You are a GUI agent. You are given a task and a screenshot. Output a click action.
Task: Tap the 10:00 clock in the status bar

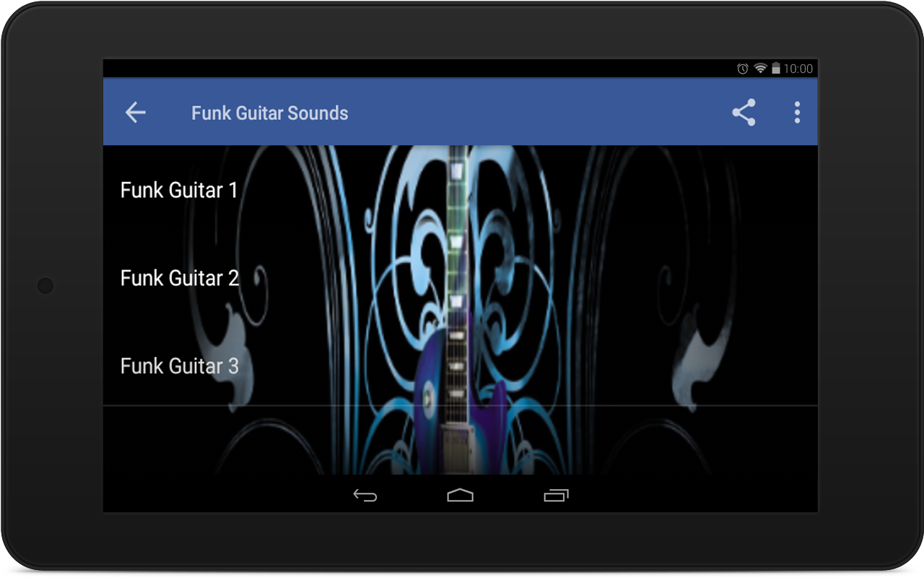coord(798,69)
